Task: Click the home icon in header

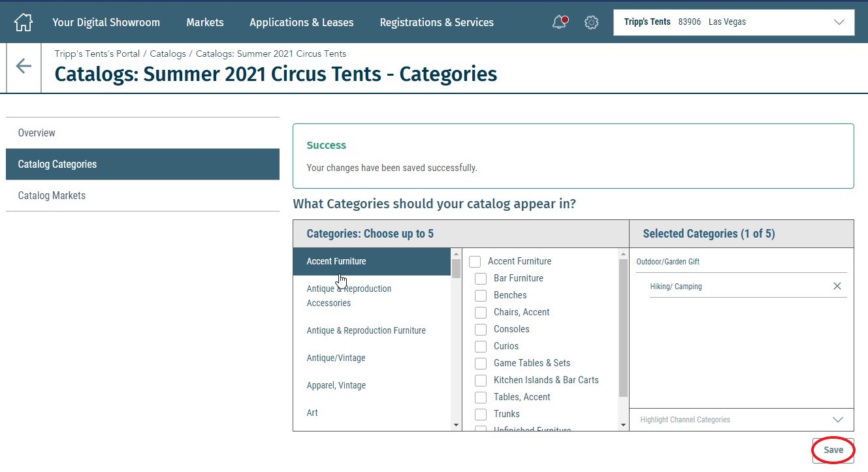Action: 24,22
